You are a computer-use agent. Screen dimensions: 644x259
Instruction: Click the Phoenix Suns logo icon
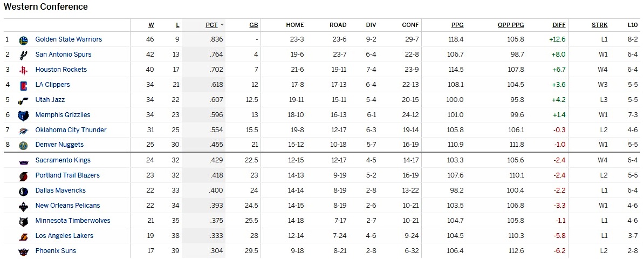(x=23, y=251)
